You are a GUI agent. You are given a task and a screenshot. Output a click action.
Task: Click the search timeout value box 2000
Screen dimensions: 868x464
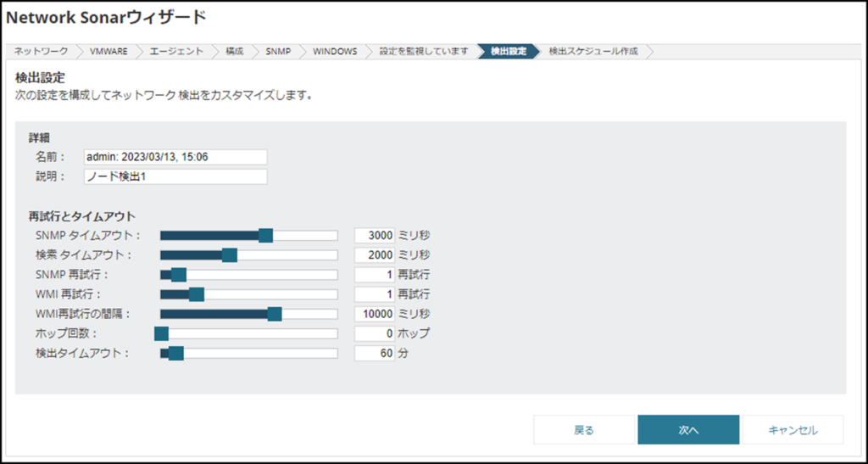pyautogui.click(x=375, y=254)
